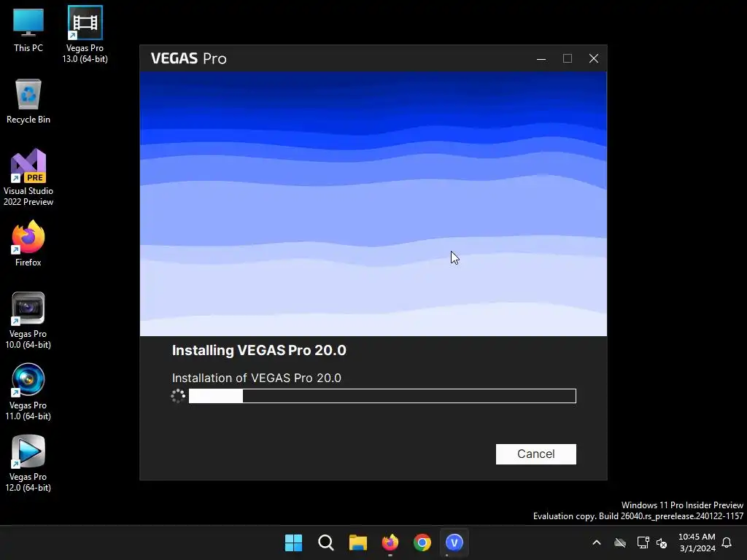
Task: Select the Vegas Pro 13.0 (64-bit) shortcut
Action: pos(85,35)
